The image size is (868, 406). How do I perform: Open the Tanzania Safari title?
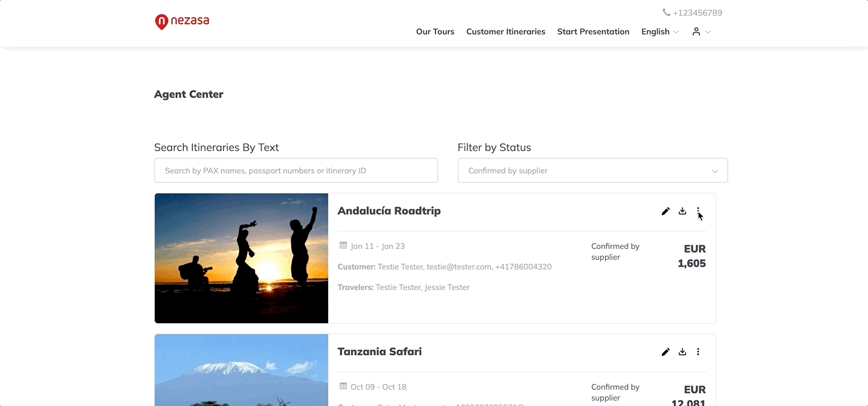380,352
